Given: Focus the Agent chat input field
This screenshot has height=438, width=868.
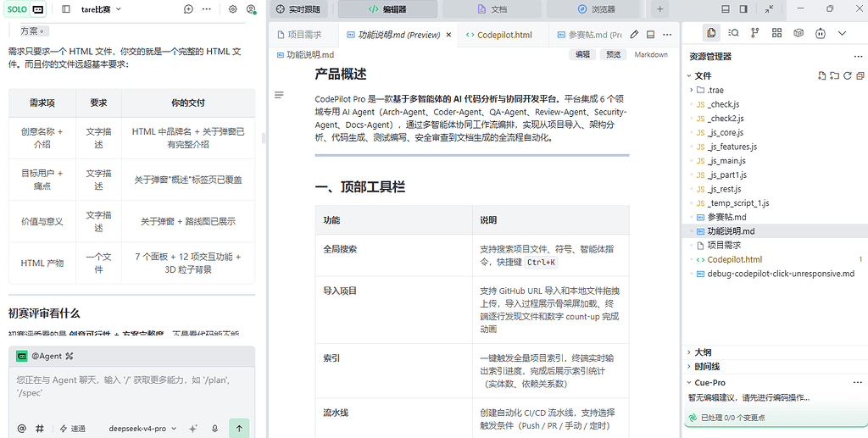Looking at the screenshot, I should [131, 387].
